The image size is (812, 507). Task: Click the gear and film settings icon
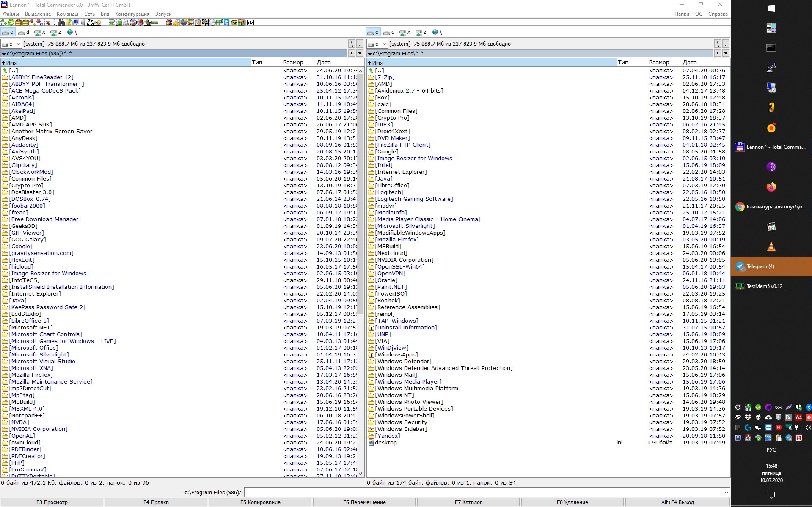click(x=205, y=22)
